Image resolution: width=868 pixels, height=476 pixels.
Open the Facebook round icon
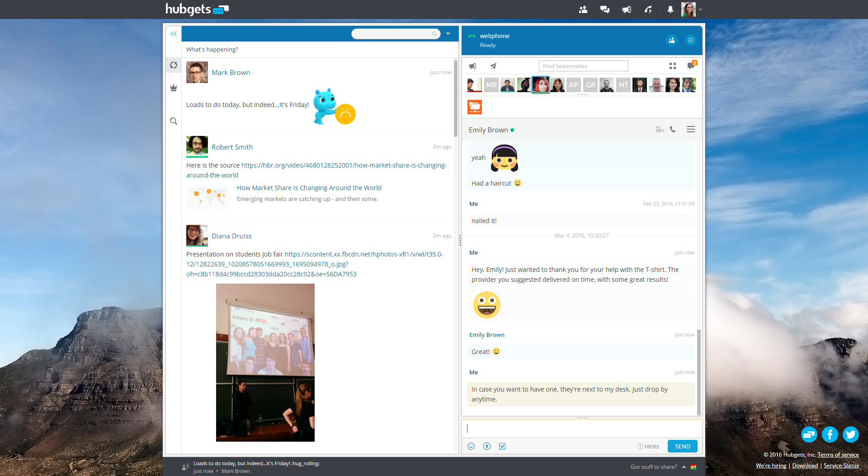tap(830, 434)
